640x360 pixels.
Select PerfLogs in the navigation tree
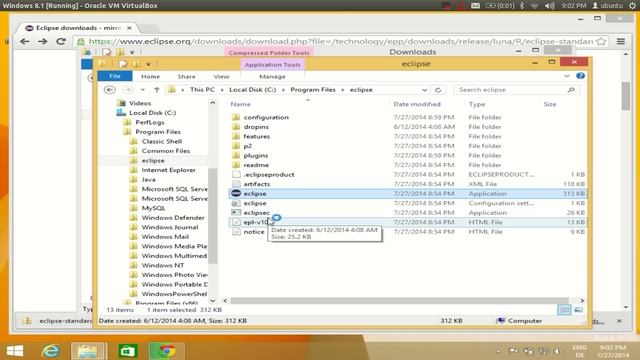click(150, 122)
